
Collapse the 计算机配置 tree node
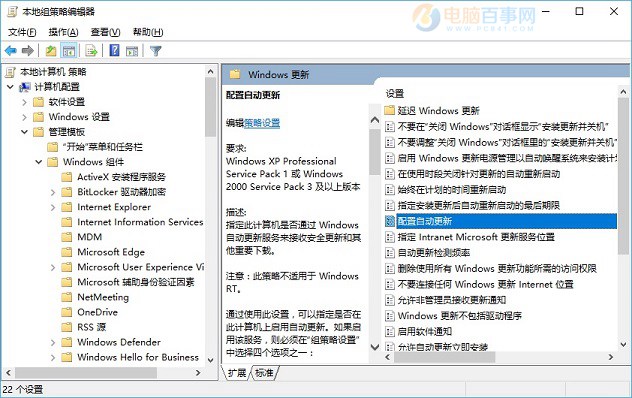[x=10, y=87]
